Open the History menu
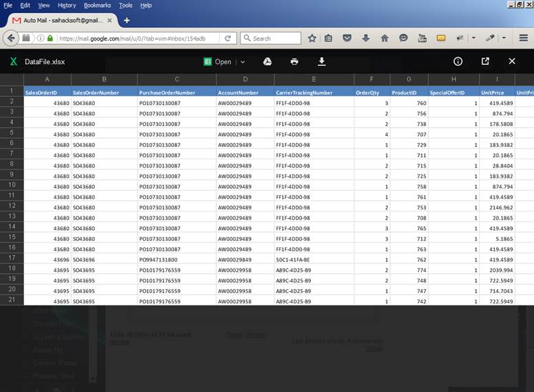 click(x=67, y=5)
